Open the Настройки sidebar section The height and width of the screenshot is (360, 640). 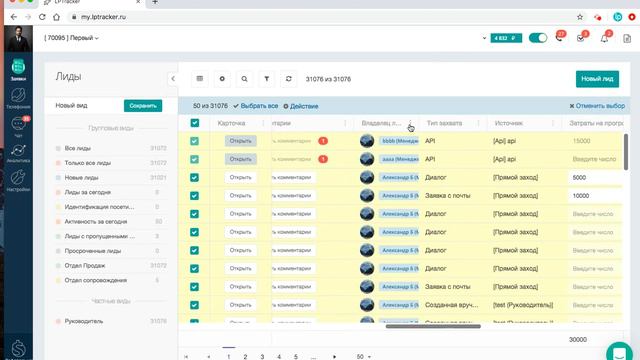click(18, 181)
